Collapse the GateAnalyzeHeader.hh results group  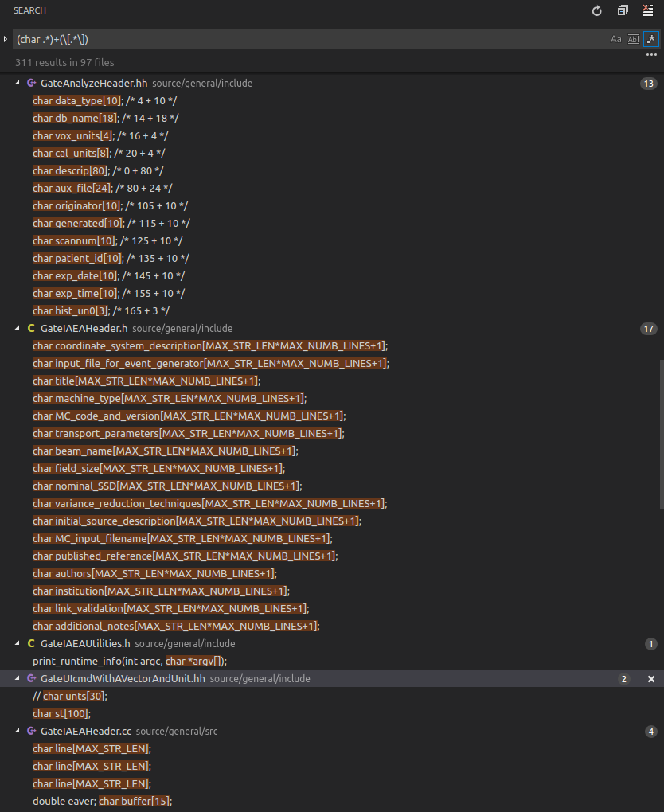click(16, 83)
